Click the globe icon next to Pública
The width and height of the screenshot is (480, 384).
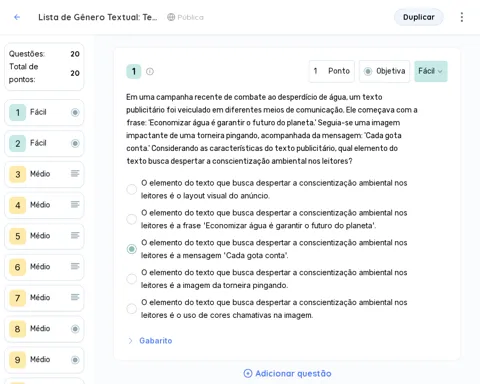coord(171,17)
